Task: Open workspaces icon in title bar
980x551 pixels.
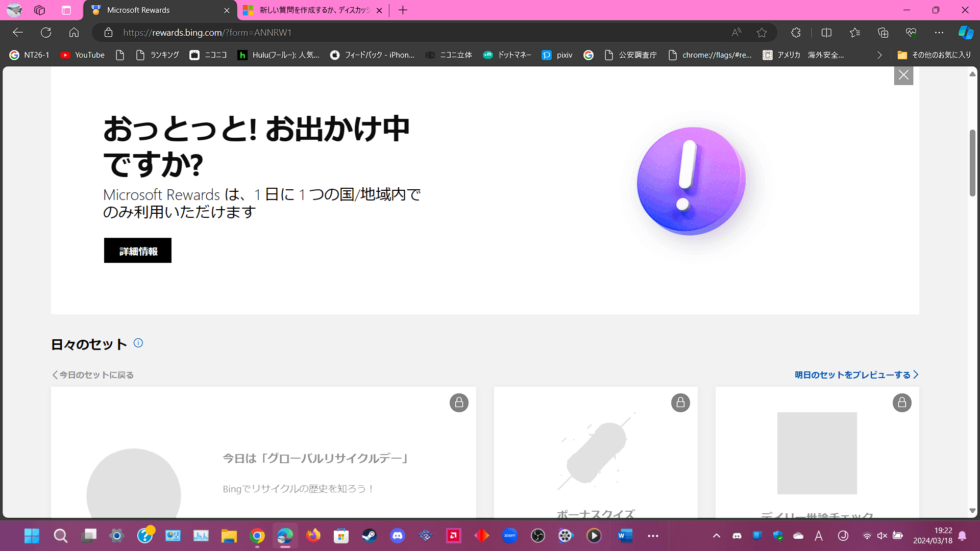Action: pyautogui.click(x=40, y=10)
